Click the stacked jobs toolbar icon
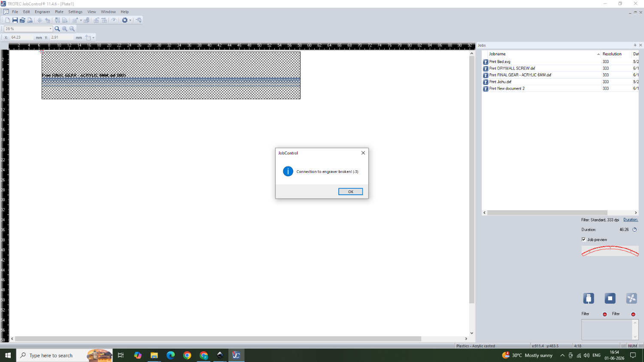644x362 pixels. coord(86,20)
